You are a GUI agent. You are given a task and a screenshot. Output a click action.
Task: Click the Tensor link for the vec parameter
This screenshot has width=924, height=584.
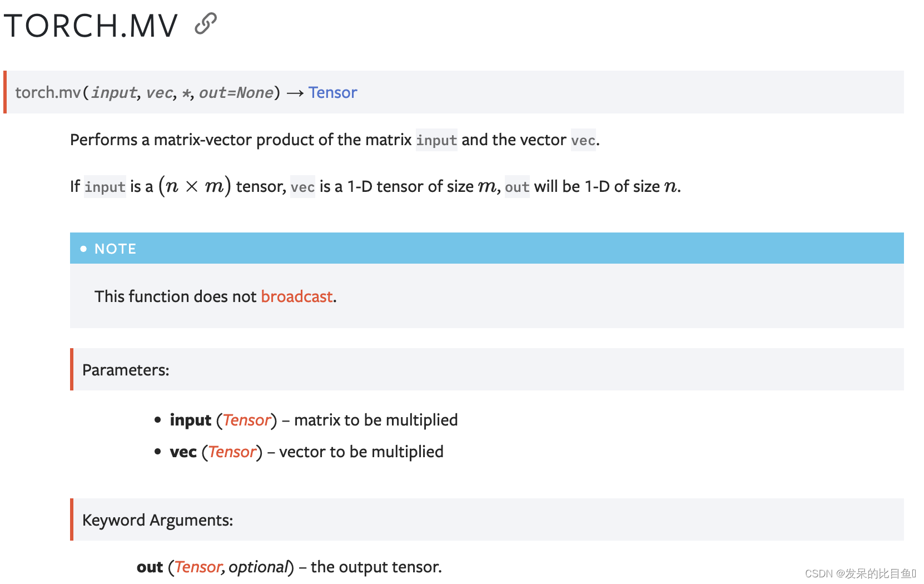point(232,452)
